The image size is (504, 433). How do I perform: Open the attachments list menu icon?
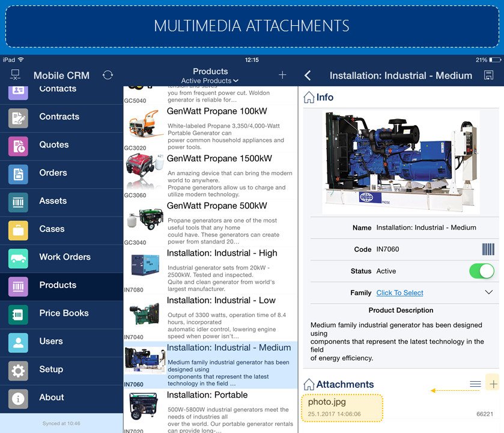point(475,384)
